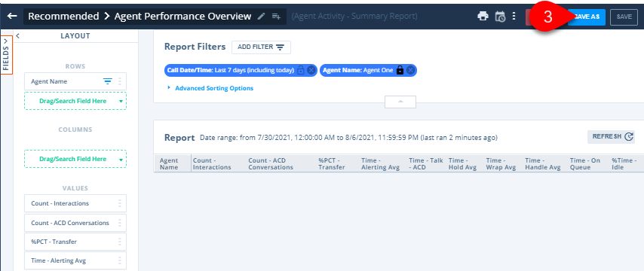Select Count - ACD Conversations value field

[75, 223]
